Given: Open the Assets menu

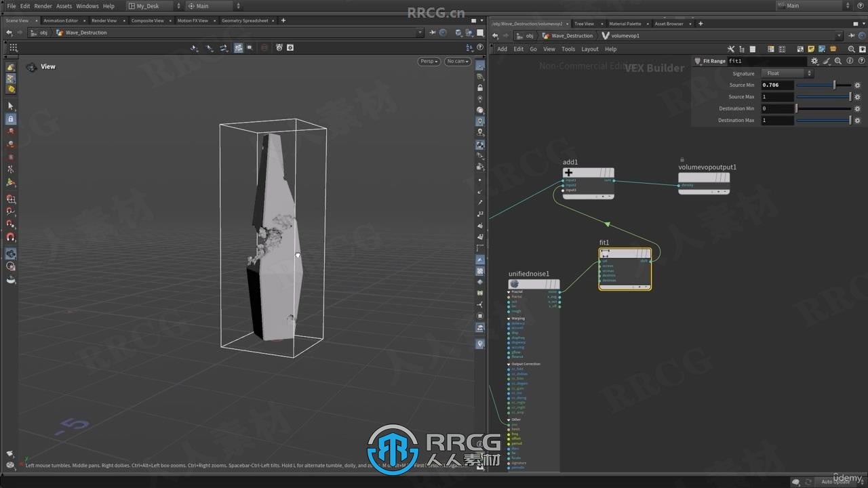Looking at the screenshot, I should 64,5.
